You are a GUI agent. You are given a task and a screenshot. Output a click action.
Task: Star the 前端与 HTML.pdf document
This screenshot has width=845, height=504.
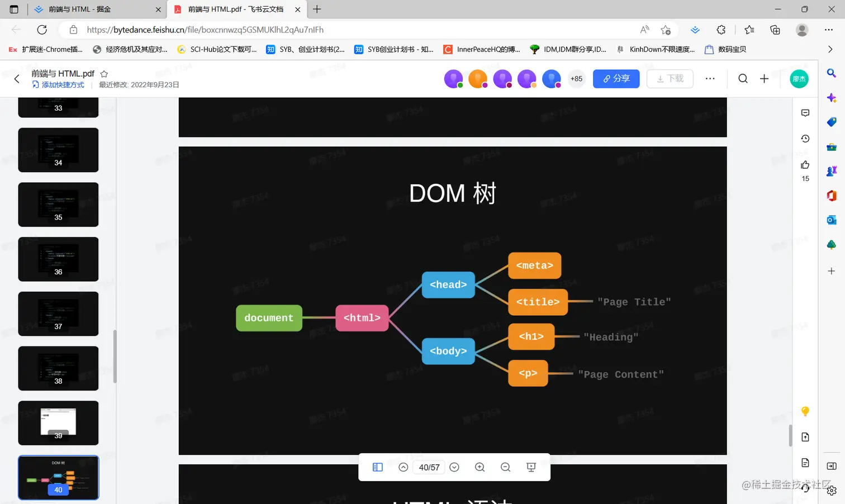click(x=104, y=74)
